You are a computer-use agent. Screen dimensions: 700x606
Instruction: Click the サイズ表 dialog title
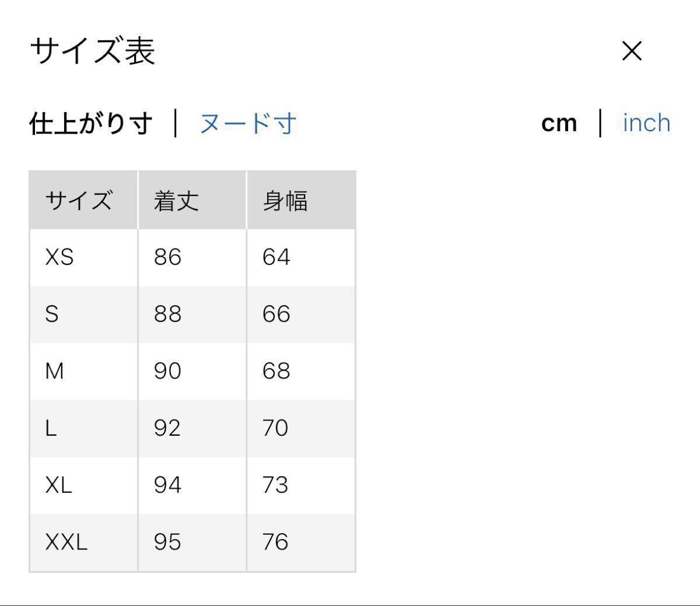92,51
